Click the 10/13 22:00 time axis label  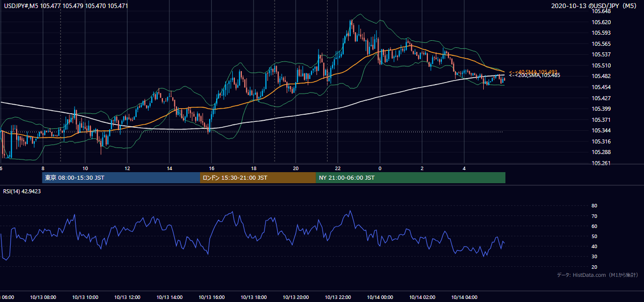[x=338, y=297]
